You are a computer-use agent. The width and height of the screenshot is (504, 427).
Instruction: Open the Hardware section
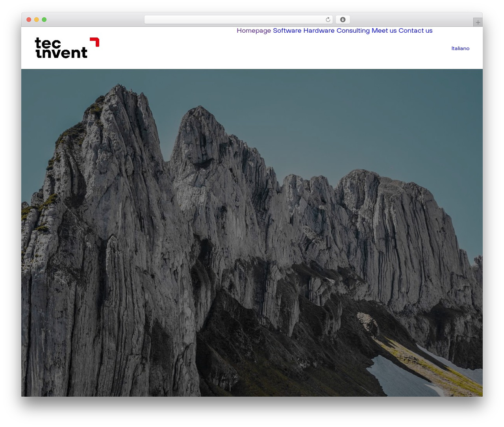coord(319,31)
